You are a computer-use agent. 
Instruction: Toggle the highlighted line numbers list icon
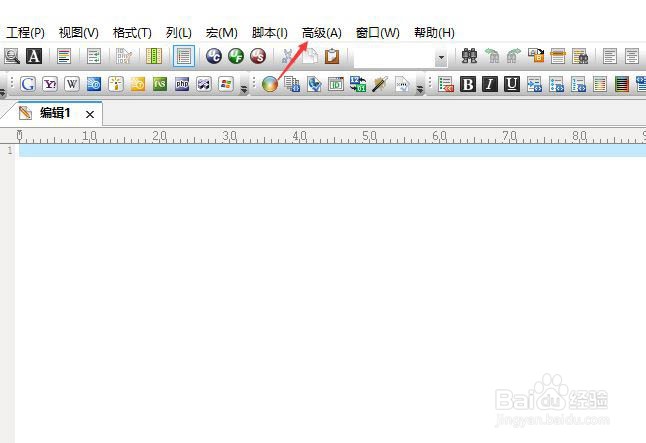pyautogui.click(x=184, y=56)
